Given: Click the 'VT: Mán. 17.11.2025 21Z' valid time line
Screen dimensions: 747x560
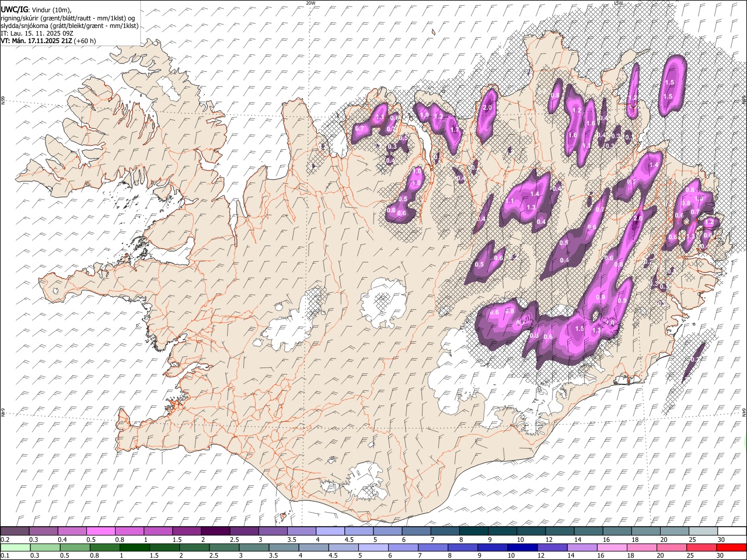Looking at the screenshot, I should [x=48, y=41].
